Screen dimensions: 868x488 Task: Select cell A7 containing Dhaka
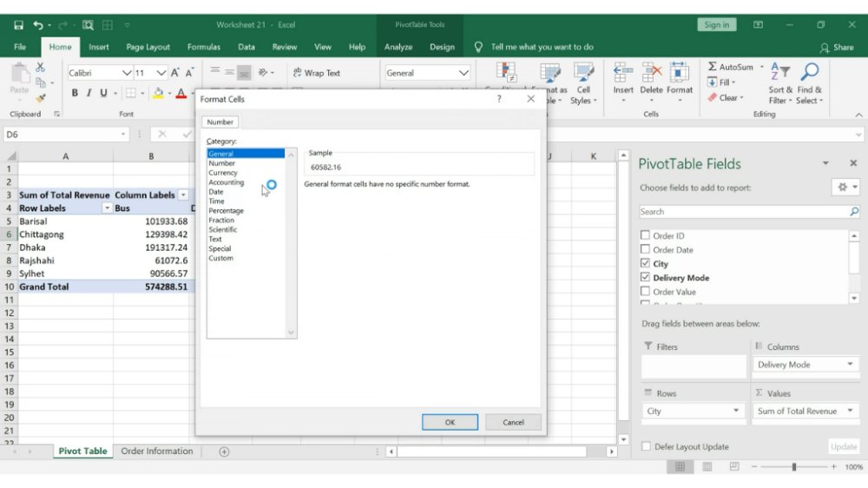[x=65, y=247]
